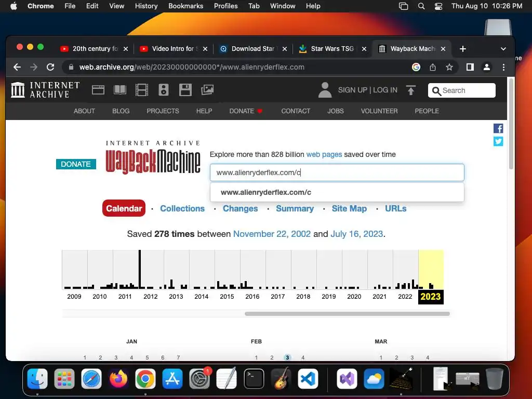Screen dimensions: 532x399
Task: Launch Firefox from the dock
Action: point(118,378)
